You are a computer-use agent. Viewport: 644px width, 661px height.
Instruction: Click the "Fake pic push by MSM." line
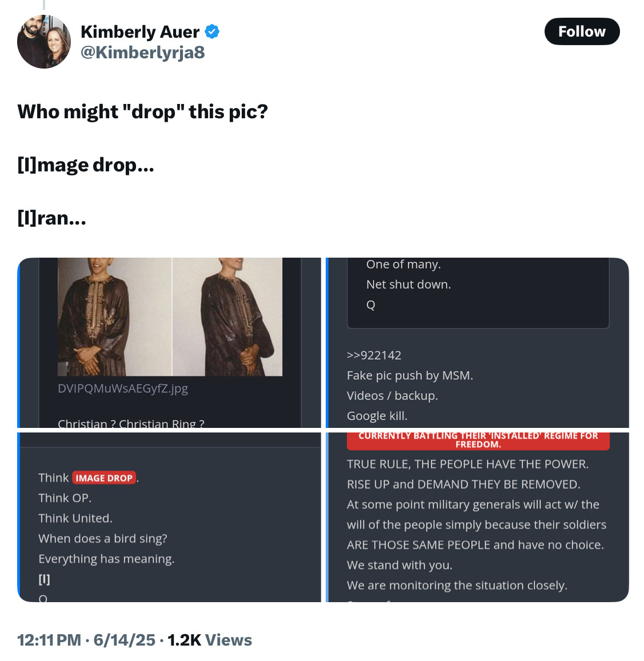410,375
